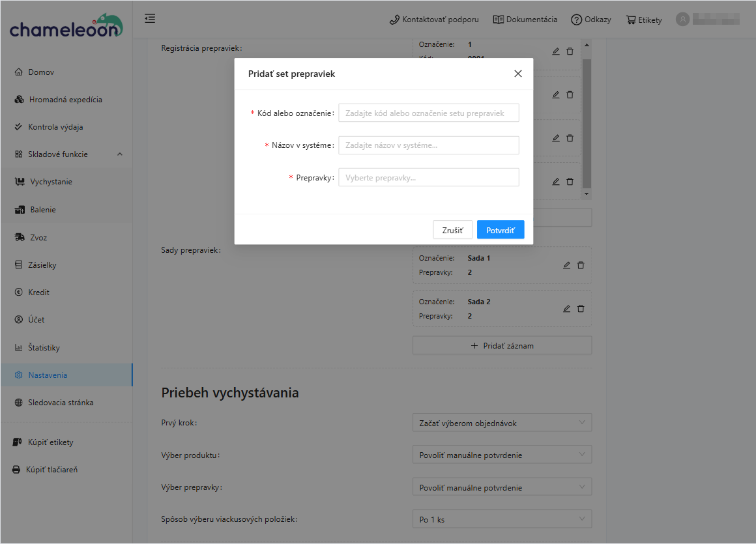This screenshot has height=544, width=756.
Task: Delete Sada 2 using its trash icon
Action: coord(581,309)
